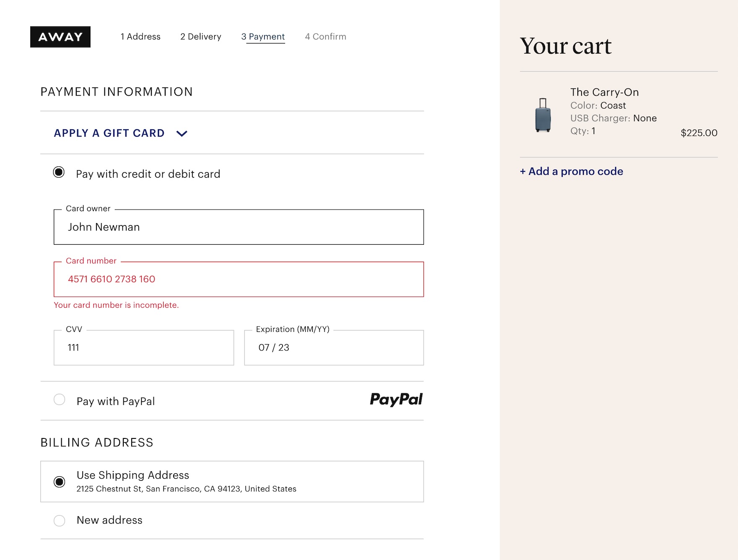Viewport: 738px width, 560px height.
Task: Click the Expiration (MM/YY) field
Action: (334, 347)
